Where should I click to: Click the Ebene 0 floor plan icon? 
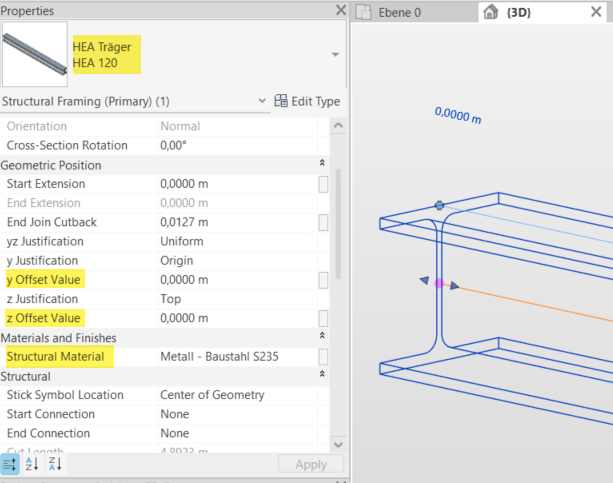[x=364, y=12]
